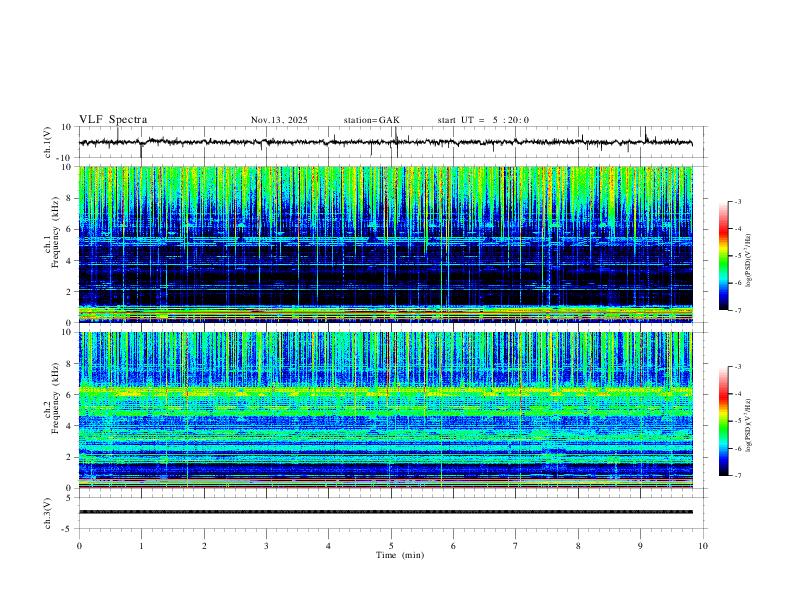Image resolution: width=792 pixels, height=612 pixels.
Task: Click the '3' tick on time axis
Action: click(266, 546)
